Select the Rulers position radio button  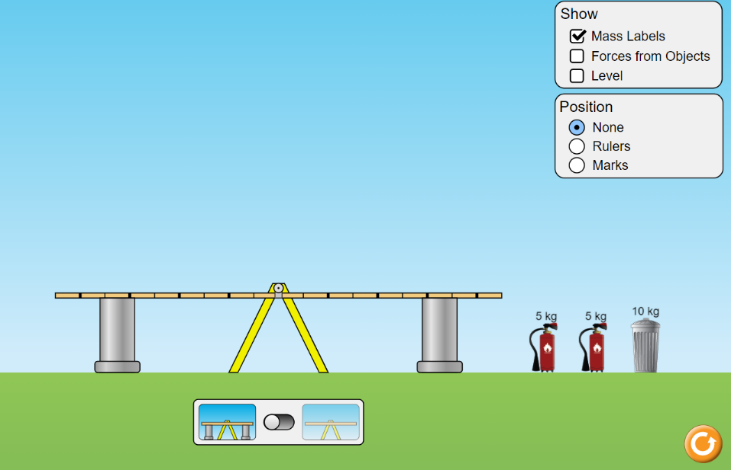pos(577,146)
